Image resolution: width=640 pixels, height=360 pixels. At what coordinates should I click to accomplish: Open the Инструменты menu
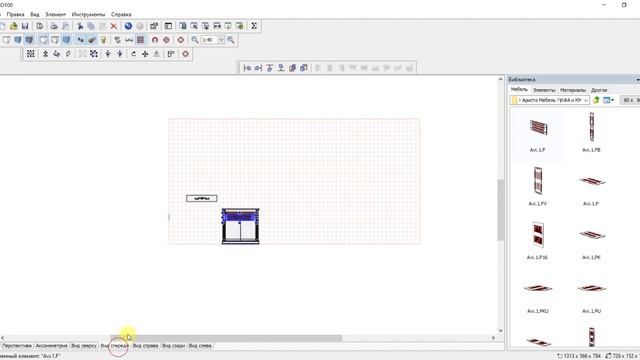(88, 14)
